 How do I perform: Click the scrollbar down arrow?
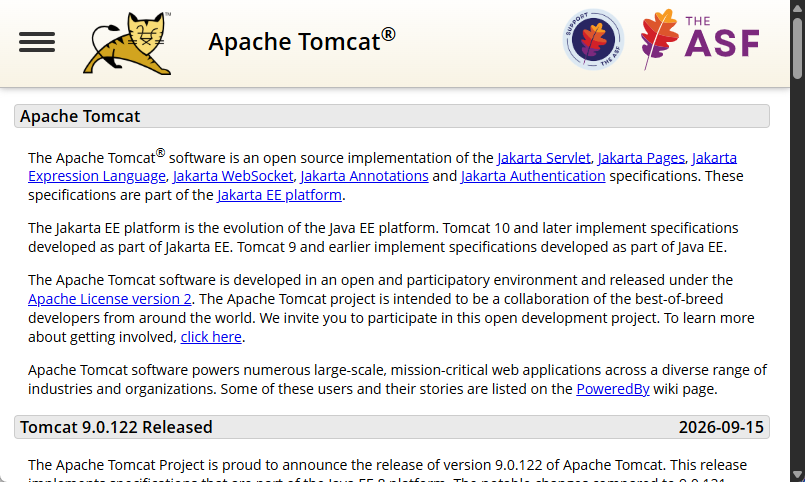(797, 474)
